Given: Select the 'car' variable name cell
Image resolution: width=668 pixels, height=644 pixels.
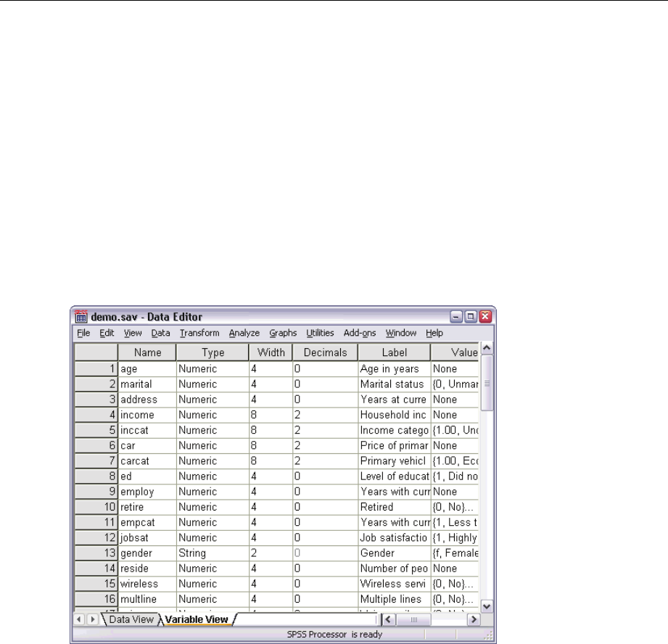Looking at the screenshot, I should (x=147, y=445).
